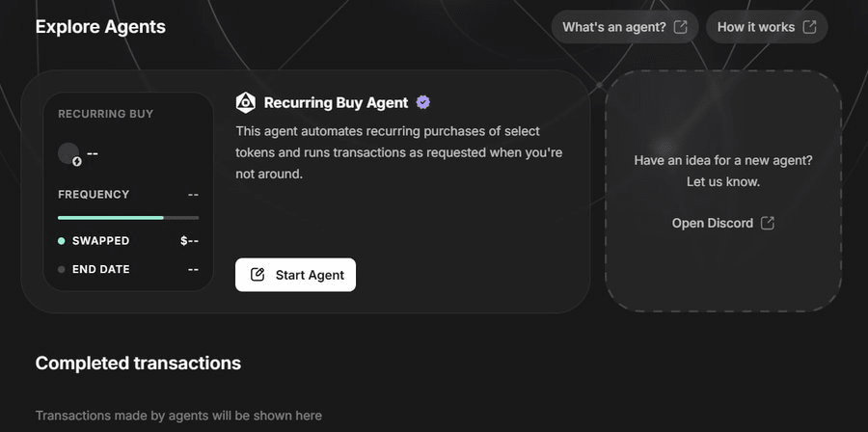
Task: Click the Recurring Buy preview card label
Action: 105,114
